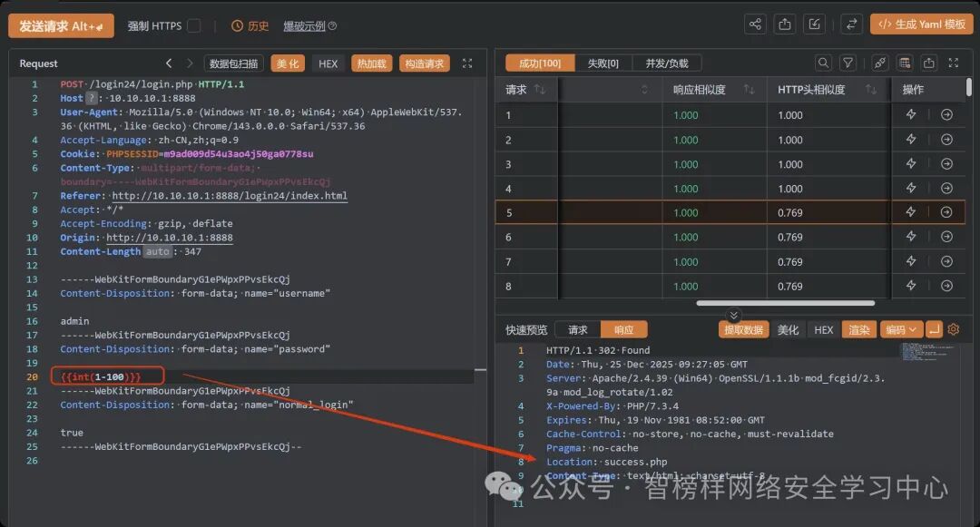The image size is (980, 527).
Task: Click the 数据包扫描 button
Action: tap(234, 63)
